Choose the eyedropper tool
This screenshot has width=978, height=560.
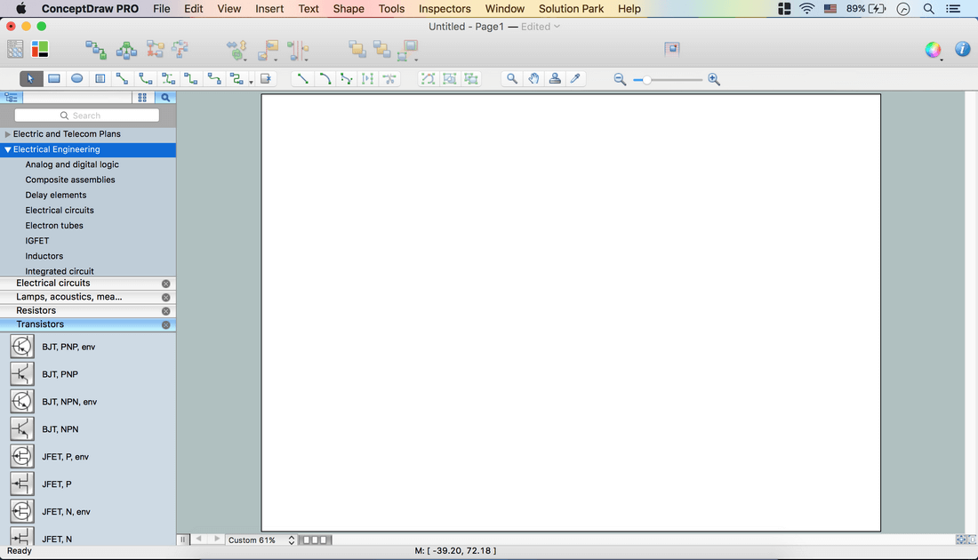click(575, 79)
